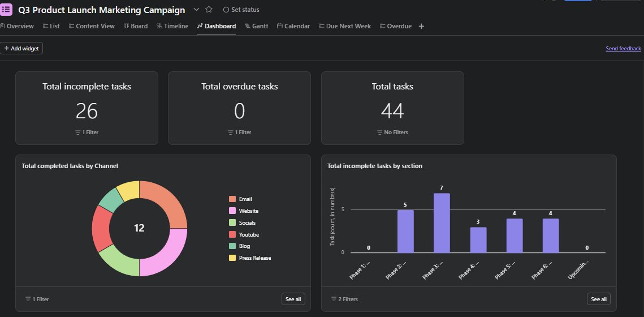Click the Phase 4 bar with value 3

478,240
